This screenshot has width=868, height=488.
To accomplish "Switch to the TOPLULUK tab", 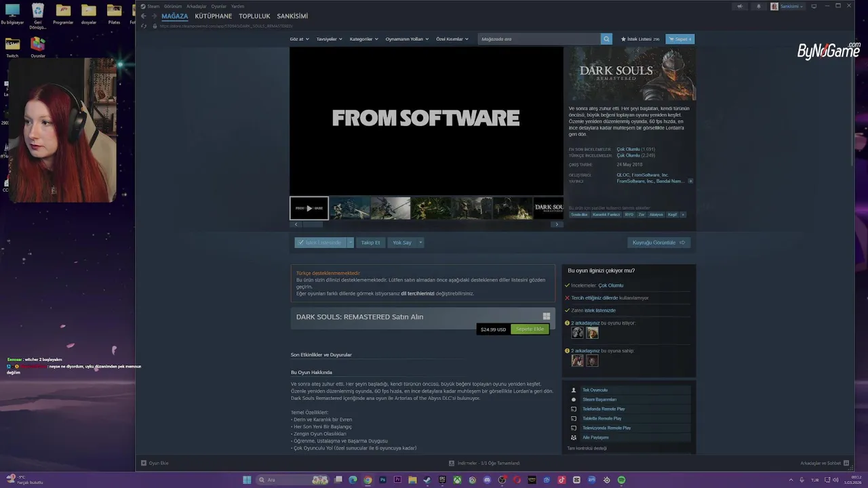I will pos(254,16).
